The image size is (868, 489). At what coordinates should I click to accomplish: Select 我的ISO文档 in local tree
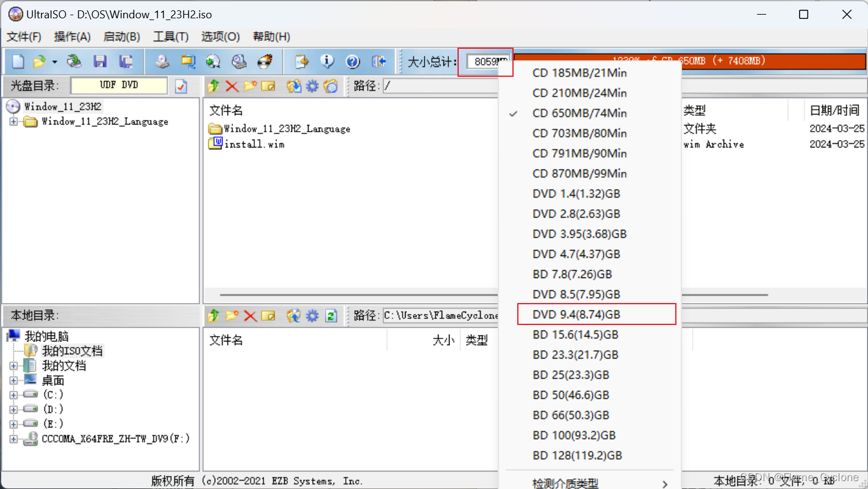click(72, 351)
